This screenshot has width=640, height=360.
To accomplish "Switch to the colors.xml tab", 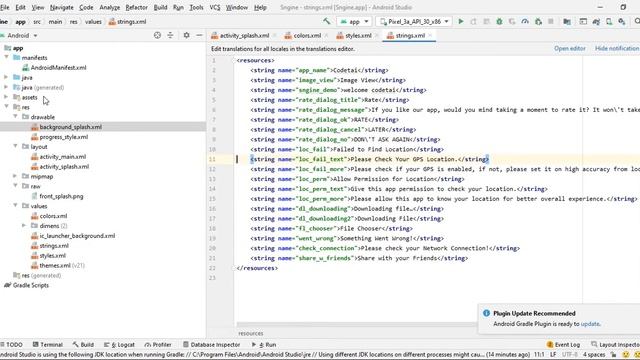I will 307,36.
